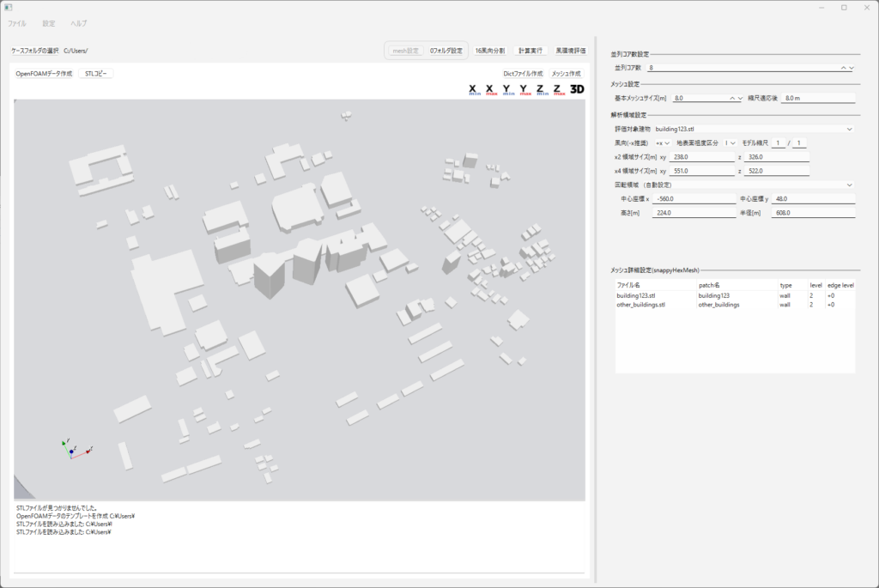This screenshot has width=879, height=588.
Task: Click the patch名 column header
Action: 737,285
